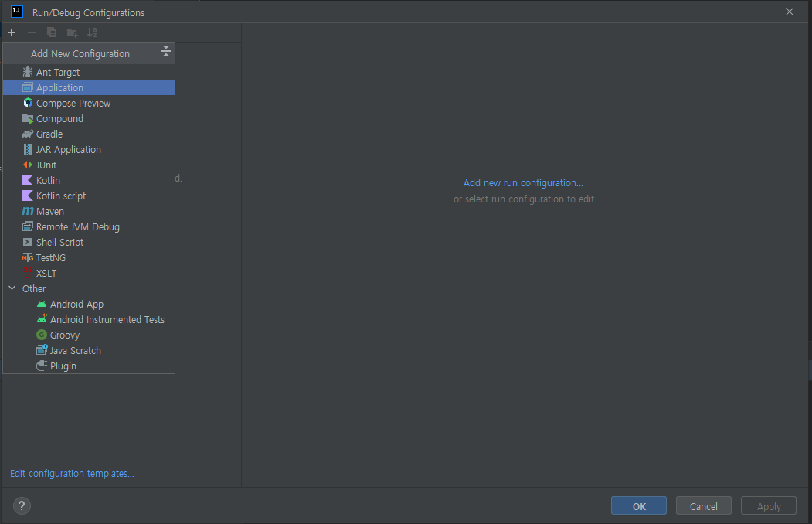This screenshot has width=812, height=524.
Task: Choose the Shell Script entry
Action: 89,243
